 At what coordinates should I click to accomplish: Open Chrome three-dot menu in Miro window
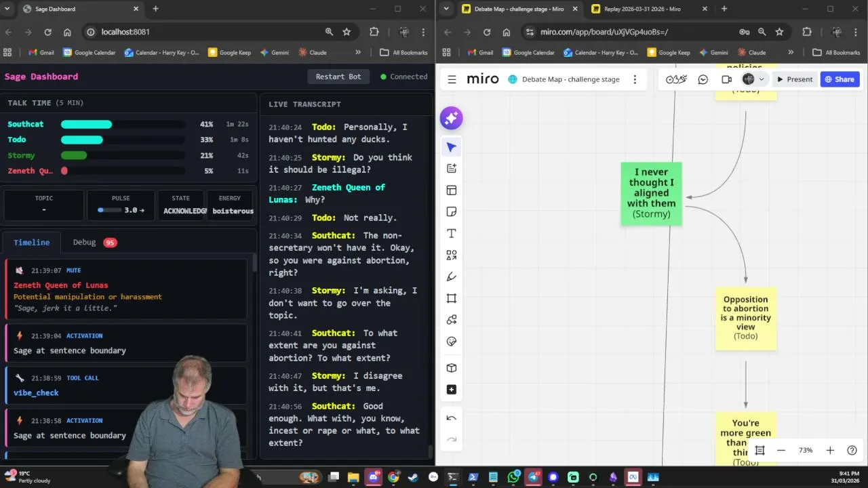[x=856, y=32]
